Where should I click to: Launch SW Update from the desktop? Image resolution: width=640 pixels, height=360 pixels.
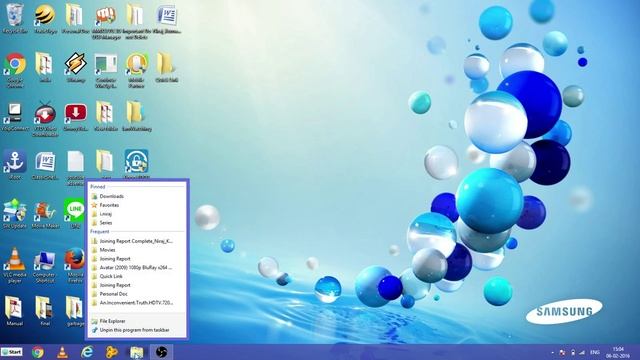[x=15, y=212]
